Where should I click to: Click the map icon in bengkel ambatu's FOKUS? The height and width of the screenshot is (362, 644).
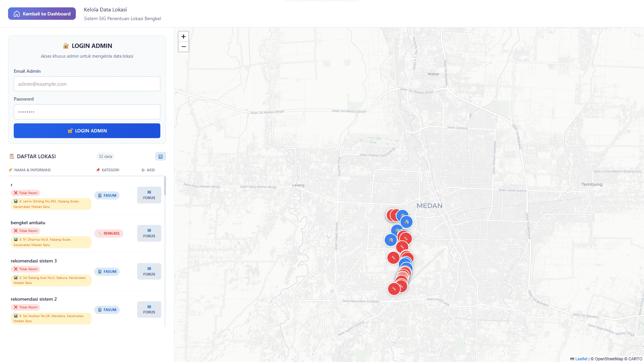pos(149,230)
